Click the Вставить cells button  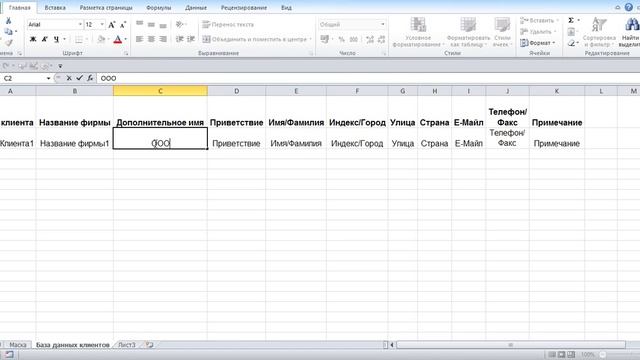tap(539, 20)
